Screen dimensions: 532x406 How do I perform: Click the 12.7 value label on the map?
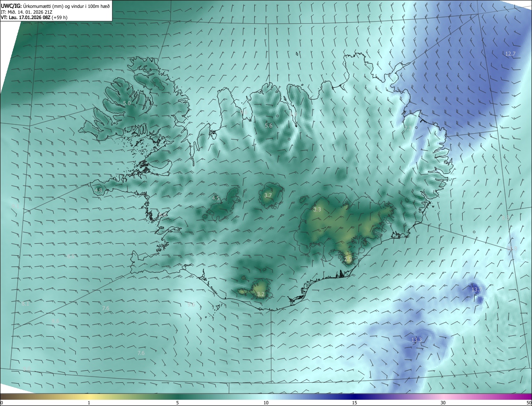click(510, 54)
